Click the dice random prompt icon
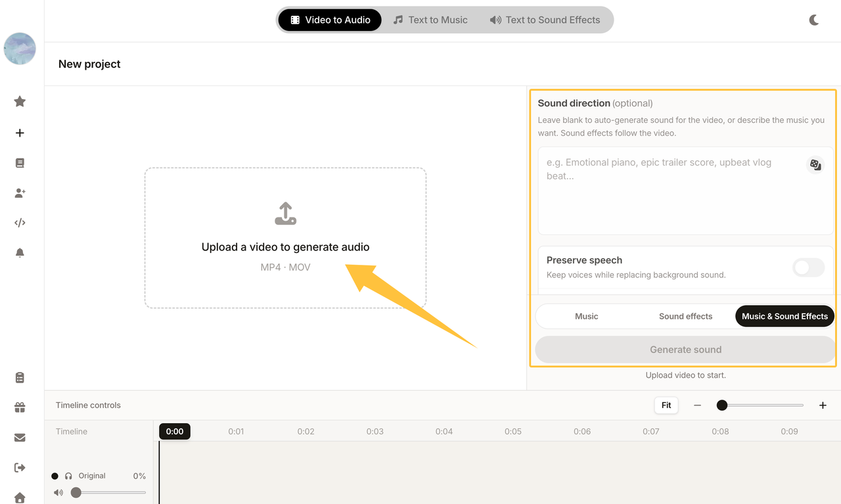This screenshot has height=504, width=841. (815, 164)
